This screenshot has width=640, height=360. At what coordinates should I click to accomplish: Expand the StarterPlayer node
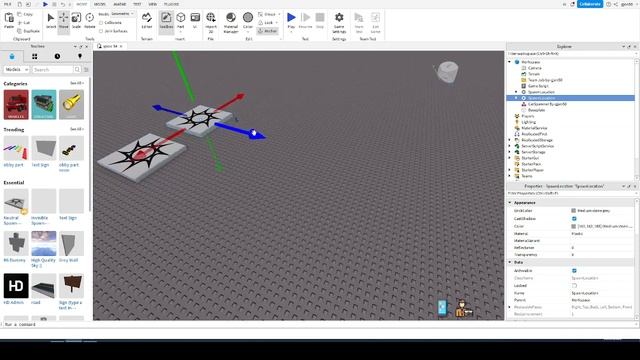coord(509,170)
